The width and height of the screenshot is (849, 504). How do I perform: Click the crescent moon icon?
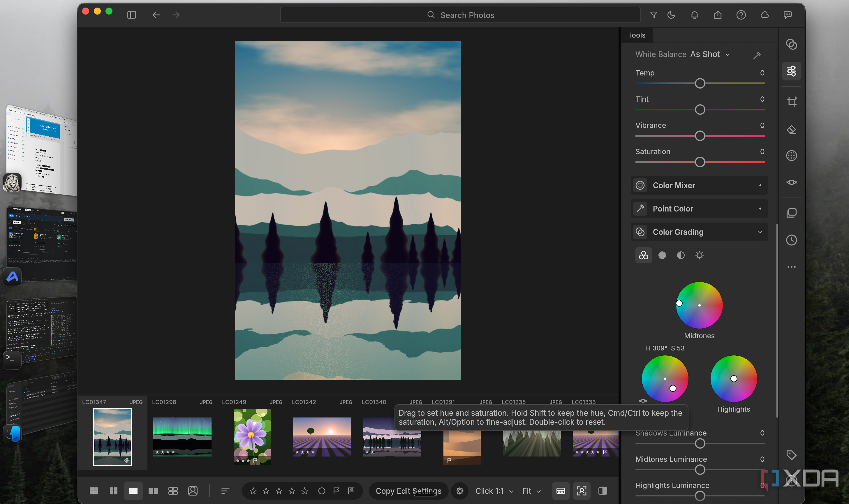671,15
